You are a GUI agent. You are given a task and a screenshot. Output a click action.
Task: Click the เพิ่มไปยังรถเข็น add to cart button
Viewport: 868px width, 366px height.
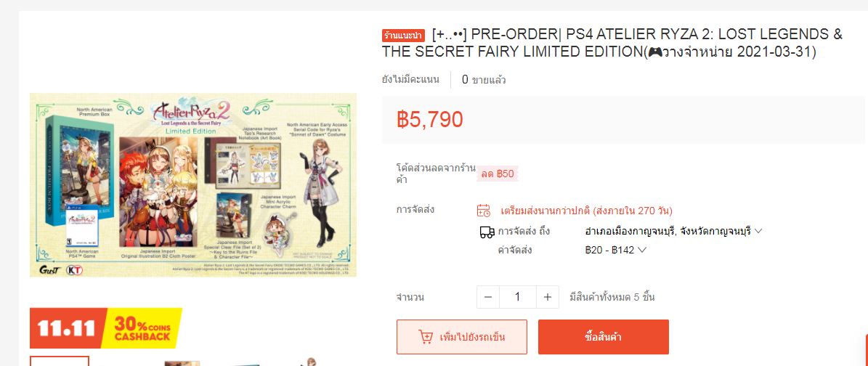(462, 337)
